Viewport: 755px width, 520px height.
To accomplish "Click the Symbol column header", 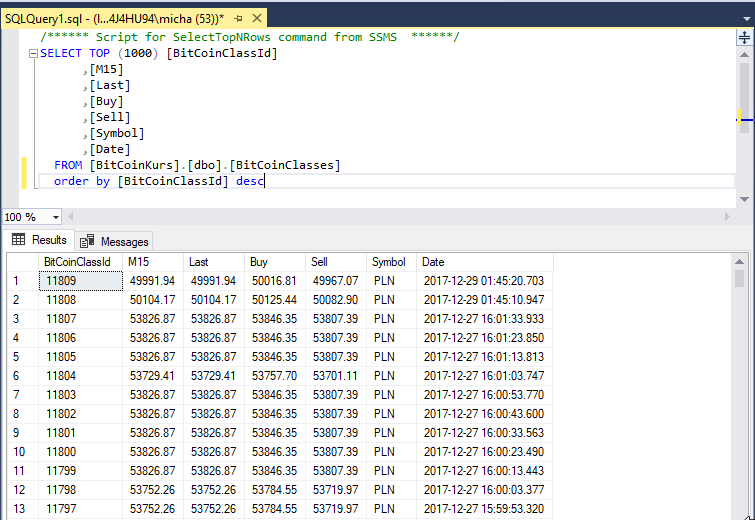I will (x=391, y=262).
